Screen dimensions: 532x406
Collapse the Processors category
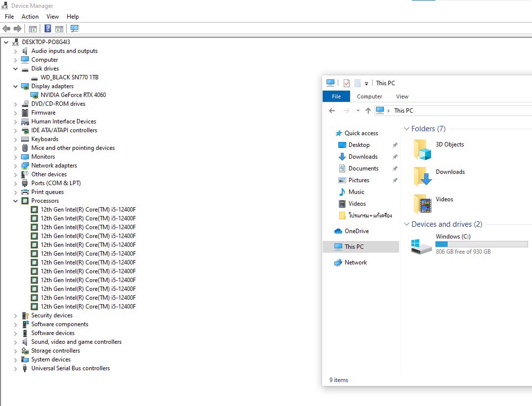[15, 201]
